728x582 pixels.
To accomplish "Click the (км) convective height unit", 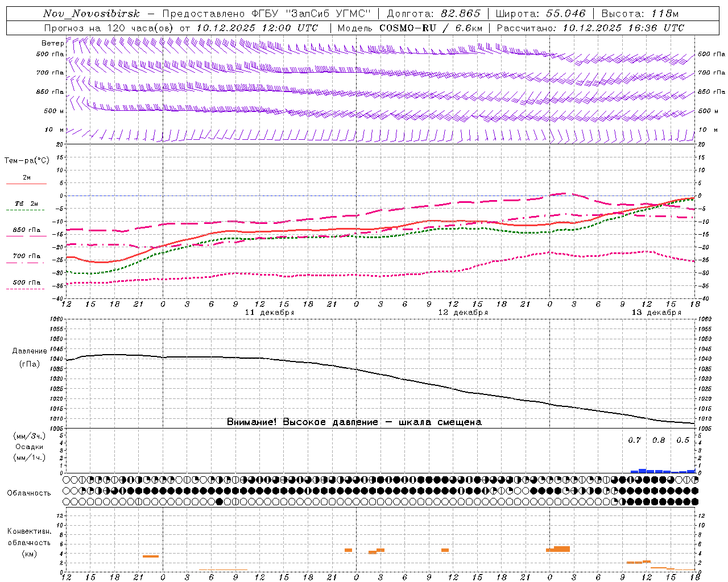I will (x=30, y=554).
